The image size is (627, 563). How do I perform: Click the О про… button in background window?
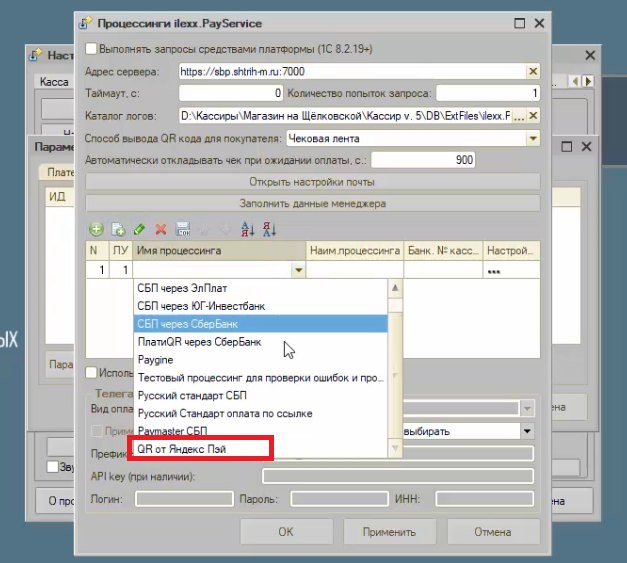[56, 500]
